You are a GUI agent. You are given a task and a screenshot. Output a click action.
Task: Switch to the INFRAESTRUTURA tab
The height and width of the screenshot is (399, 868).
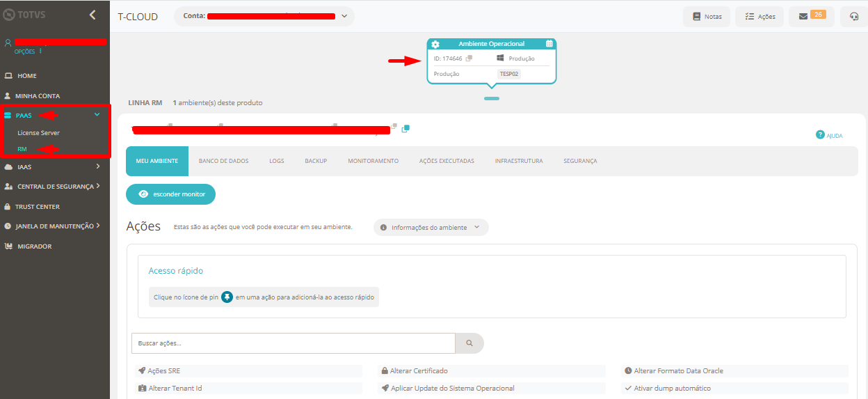point(519,161)
